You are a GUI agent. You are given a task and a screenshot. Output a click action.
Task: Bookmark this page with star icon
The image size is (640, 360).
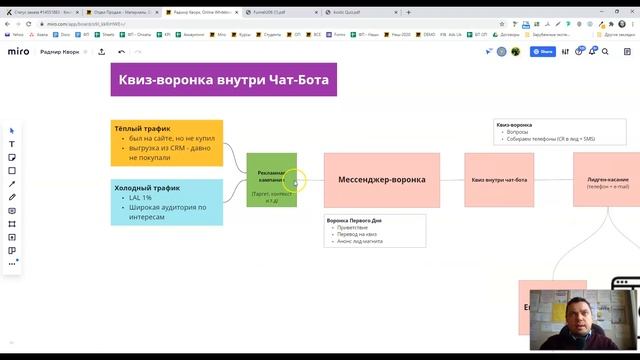(x=502, y=24)
